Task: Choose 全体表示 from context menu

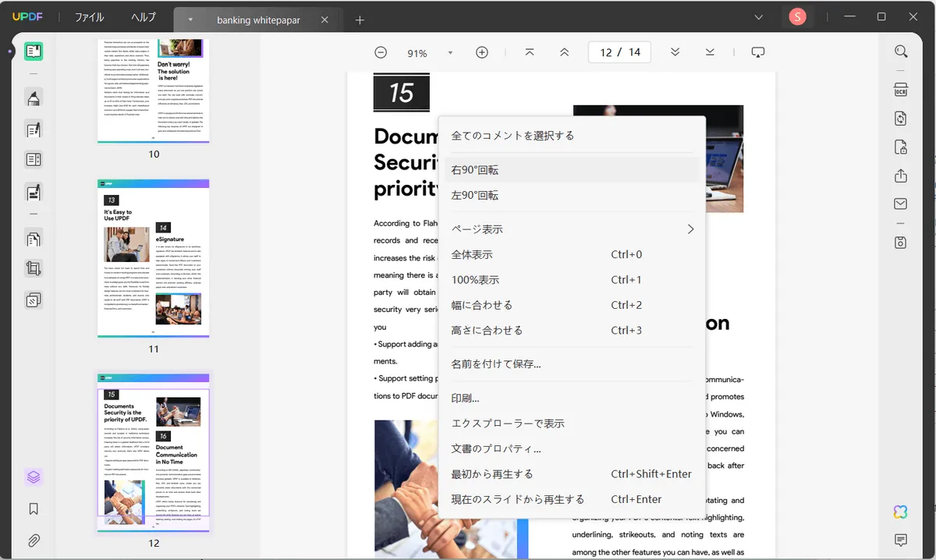Action: click(572, 254)
